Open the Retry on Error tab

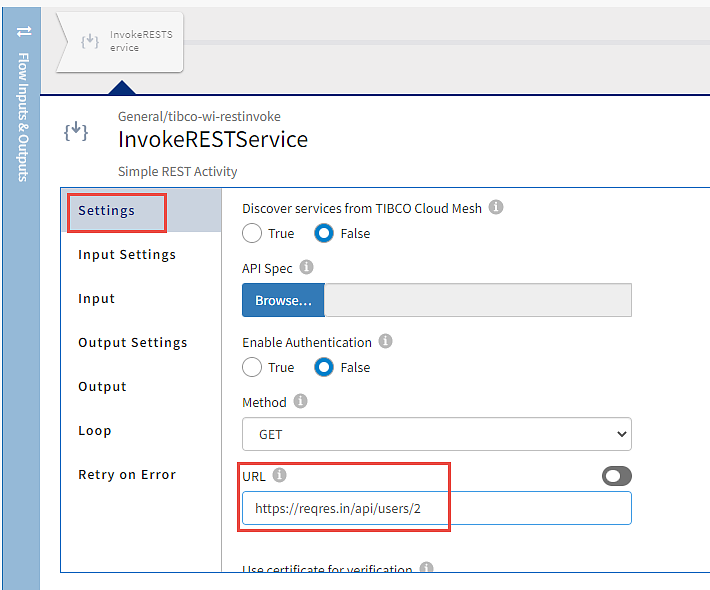point(127,475)
